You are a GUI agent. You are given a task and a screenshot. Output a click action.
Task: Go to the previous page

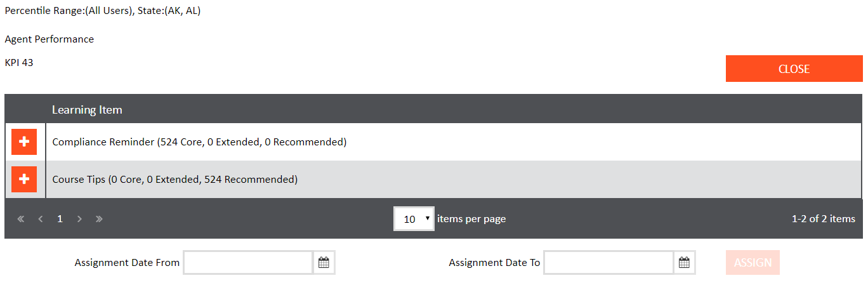click(x=41, y=219)
